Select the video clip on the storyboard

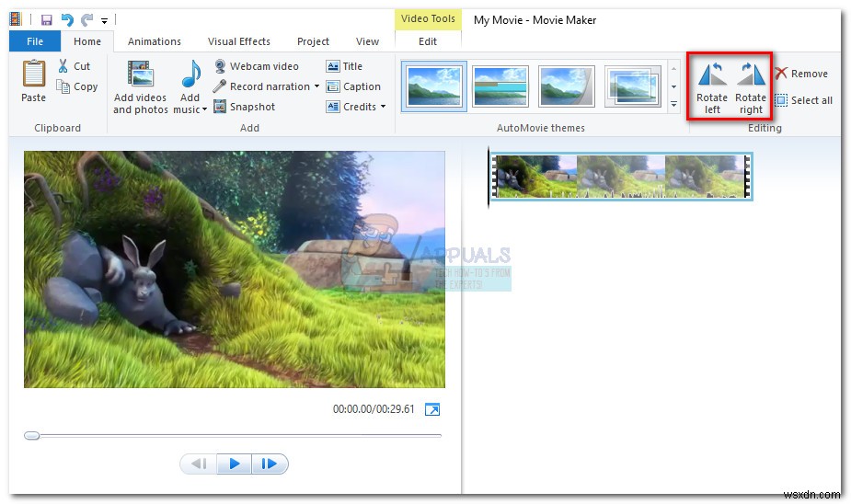(621, 177)
